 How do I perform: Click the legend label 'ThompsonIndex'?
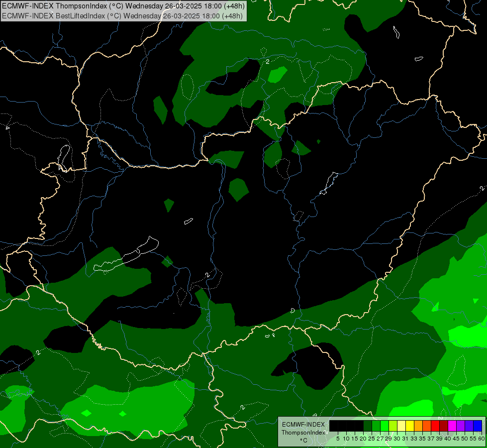pyautogui.click(x=303, y=433)
